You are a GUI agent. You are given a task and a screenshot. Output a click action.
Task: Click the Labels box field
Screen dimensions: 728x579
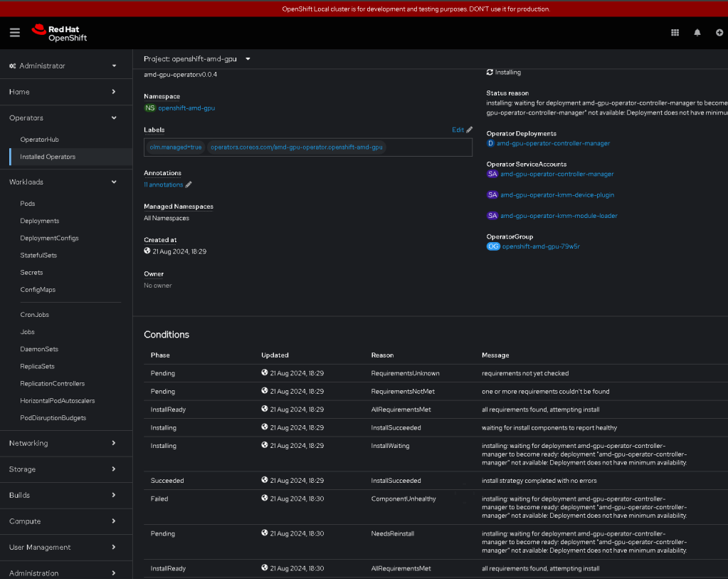pyautogui.click(x=308, y=147)
